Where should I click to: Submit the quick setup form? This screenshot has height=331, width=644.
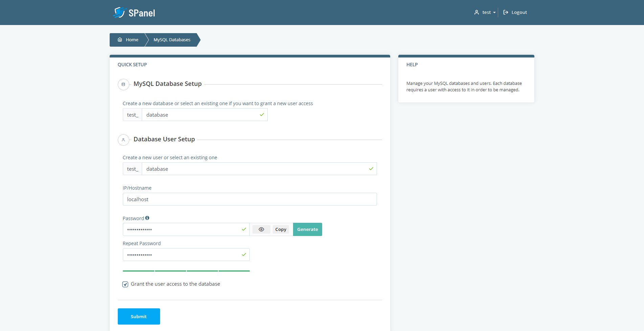139,316
